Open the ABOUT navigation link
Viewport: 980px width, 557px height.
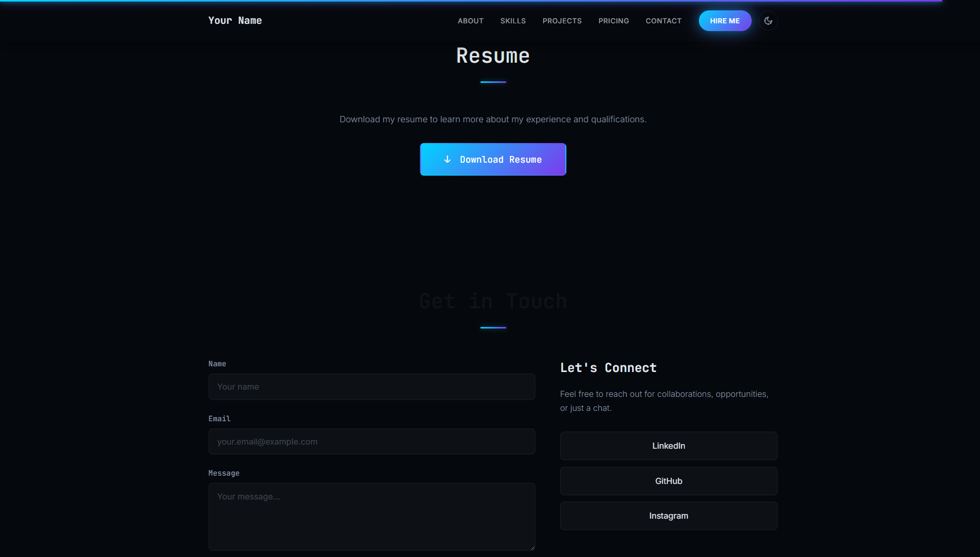click(471, 21)
